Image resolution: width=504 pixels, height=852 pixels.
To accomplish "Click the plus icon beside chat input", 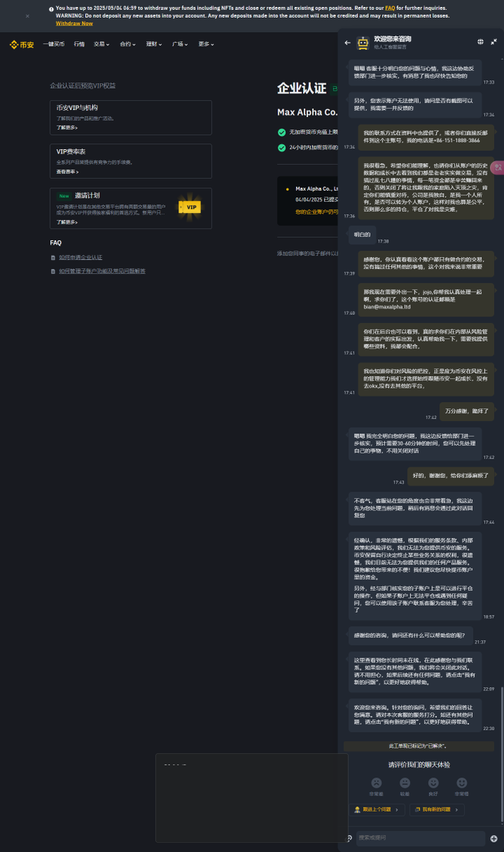I will pyautogui.click(x=494, y=839).
